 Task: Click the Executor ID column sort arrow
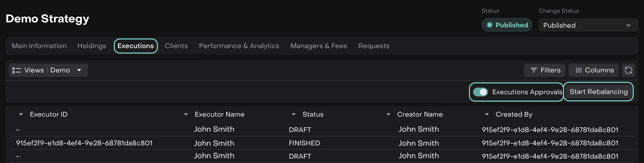[21, 114]
